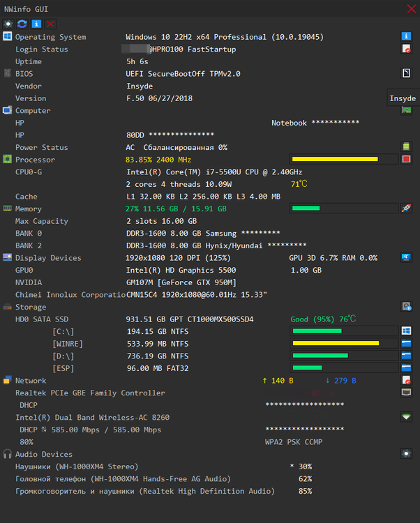Open folder icon for WINRE partition
Screen dimensions: 420x523
[406, 343]
